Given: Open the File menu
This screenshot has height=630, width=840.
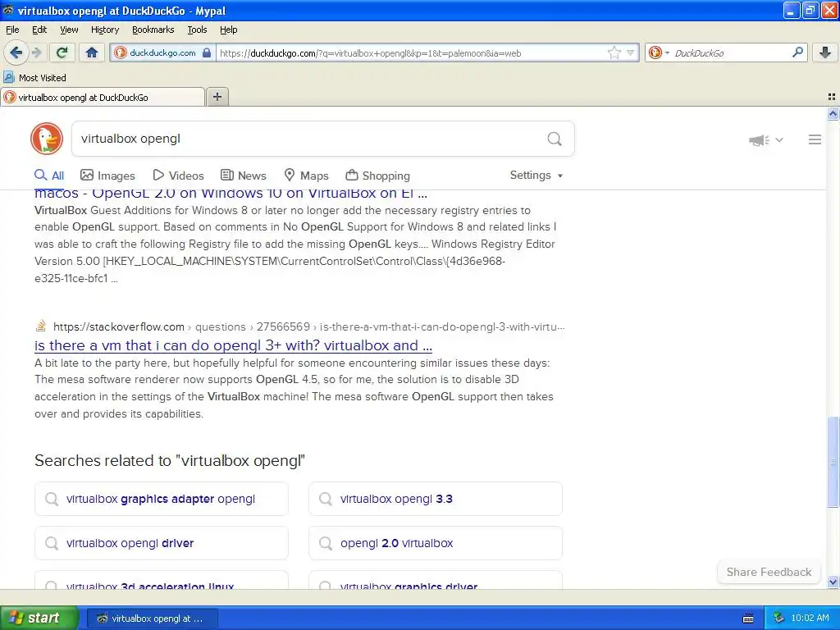Looking at the screenshot, I should click(12, 30).
